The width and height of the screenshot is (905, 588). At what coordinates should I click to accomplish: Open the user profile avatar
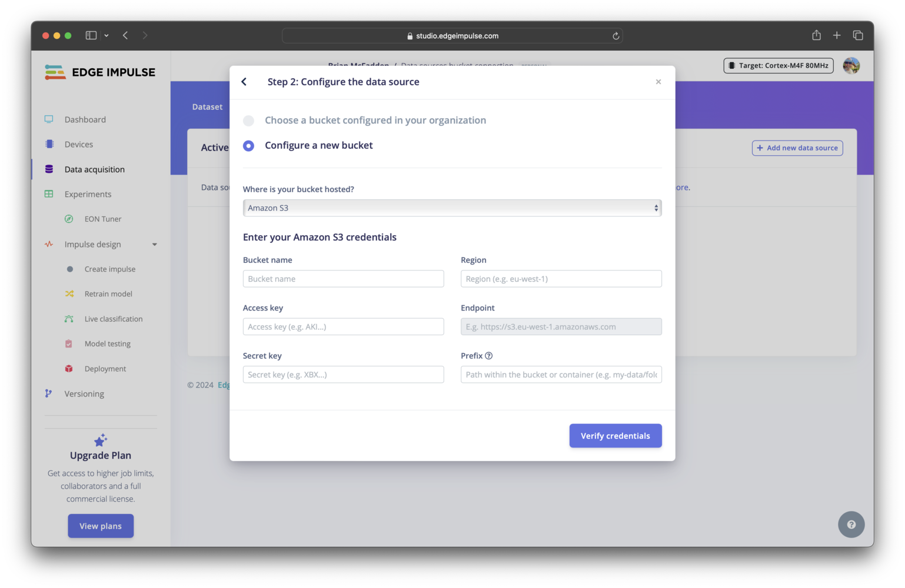tap(851, 66)
